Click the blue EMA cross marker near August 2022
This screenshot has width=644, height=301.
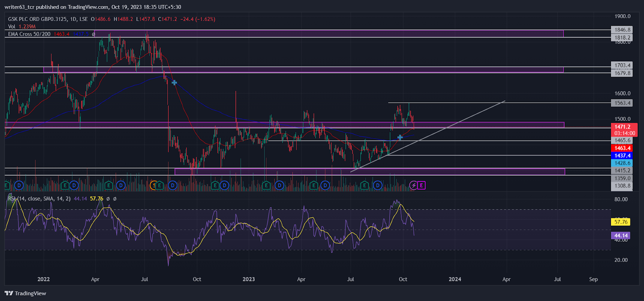point(174,83)
